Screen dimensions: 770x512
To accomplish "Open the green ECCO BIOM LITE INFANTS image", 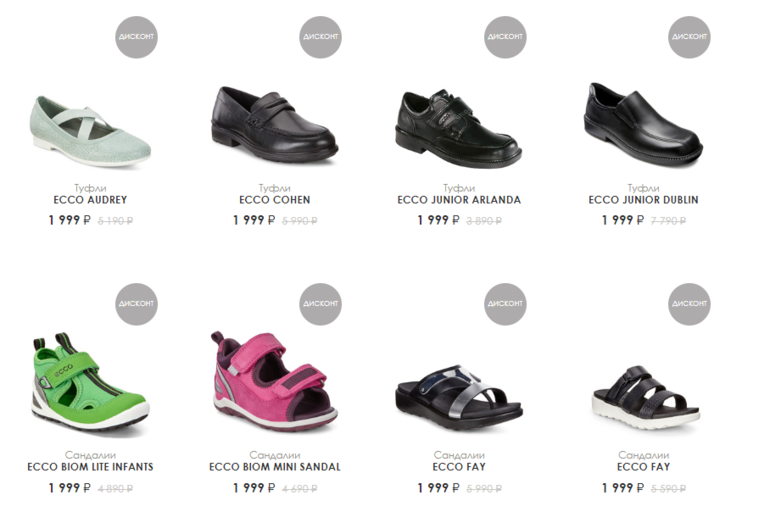I will (90, 382).
